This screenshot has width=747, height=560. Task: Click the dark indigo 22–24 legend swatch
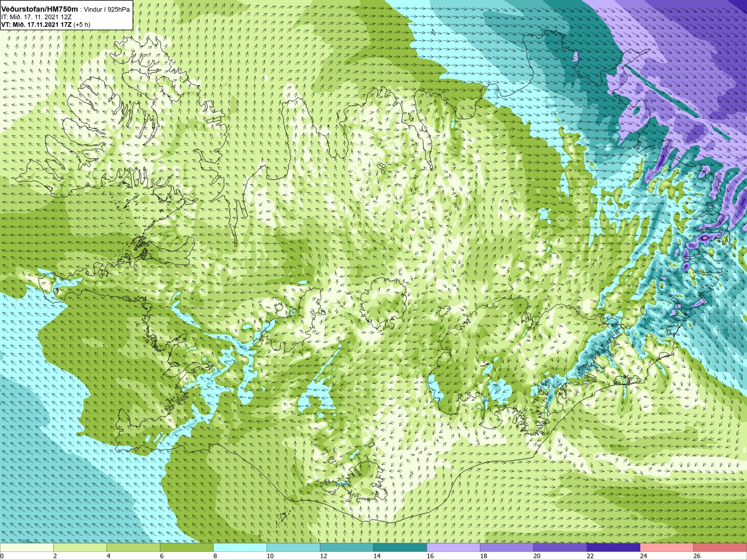pos(613,548)
